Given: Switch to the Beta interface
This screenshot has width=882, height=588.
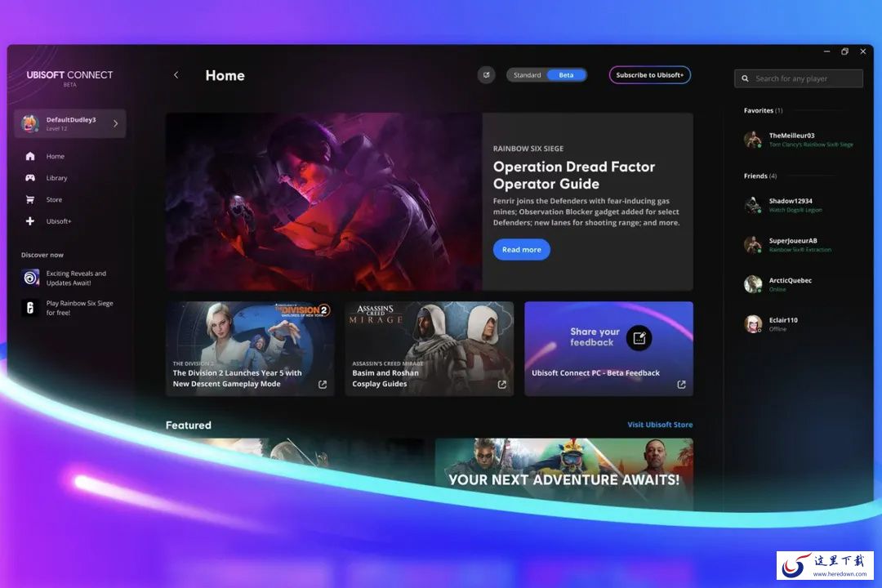Looking at the screenshot, I should (x=567, y=75).
